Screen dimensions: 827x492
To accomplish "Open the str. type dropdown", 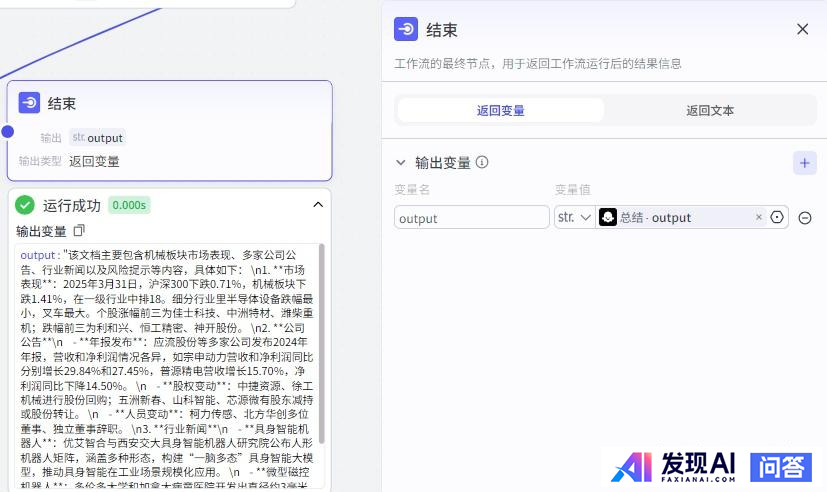I will 574,217.
